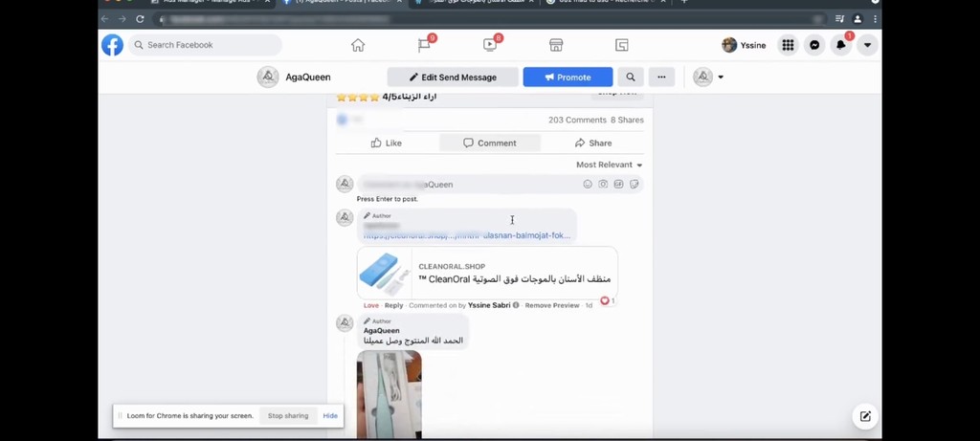Open Facebook Home icon
This screenshot has height=441, width=980.
(358, 45)
